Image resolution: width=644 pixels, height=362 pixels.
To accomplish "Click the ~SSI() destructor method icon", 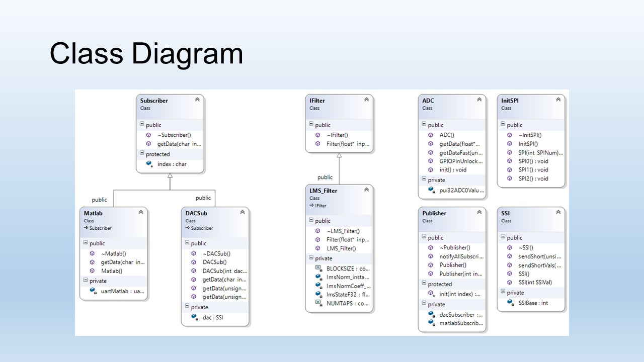I will (510, 247).
